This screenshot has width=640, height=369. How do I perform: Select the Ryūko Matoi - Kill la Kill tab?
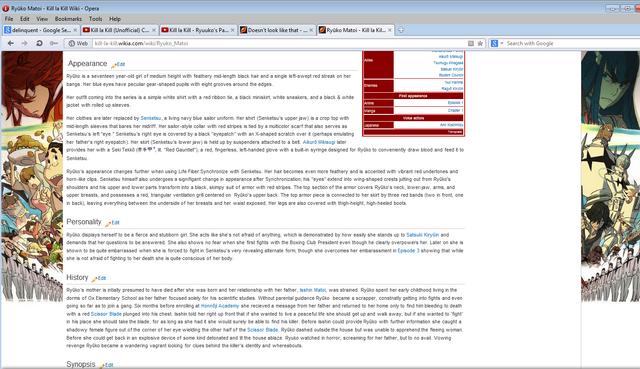coord(355,30)
